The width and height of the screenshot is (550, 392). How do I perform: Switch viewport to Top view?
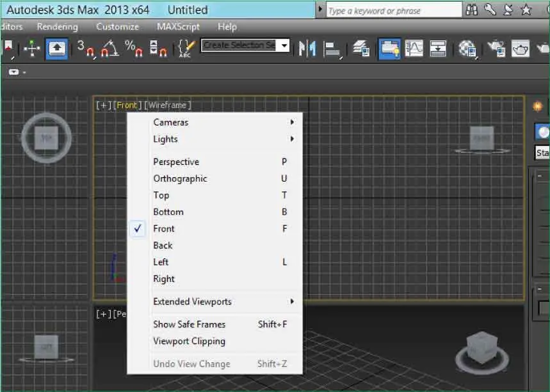click(x=214, y=195)
